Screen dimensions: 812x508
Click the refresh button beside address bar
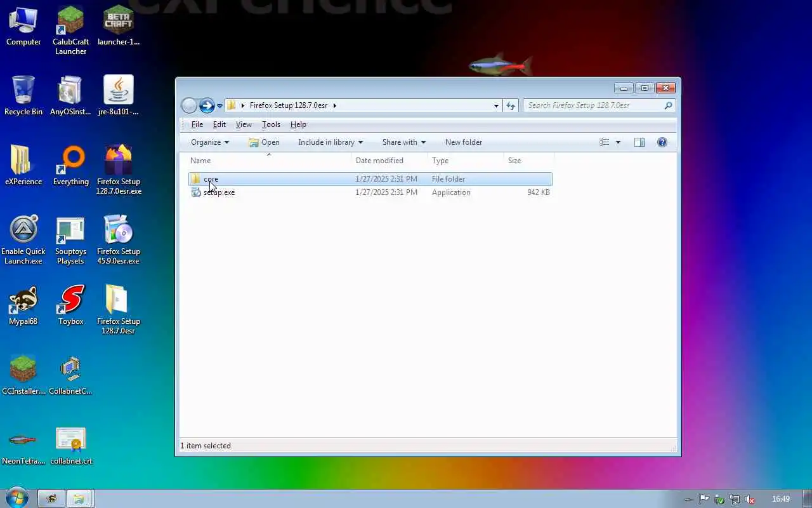pos(511,105)
